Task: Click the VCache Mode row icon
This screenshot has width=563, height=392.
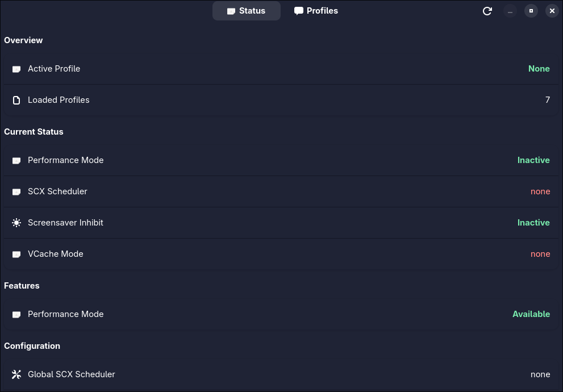Action: [16, 255]
